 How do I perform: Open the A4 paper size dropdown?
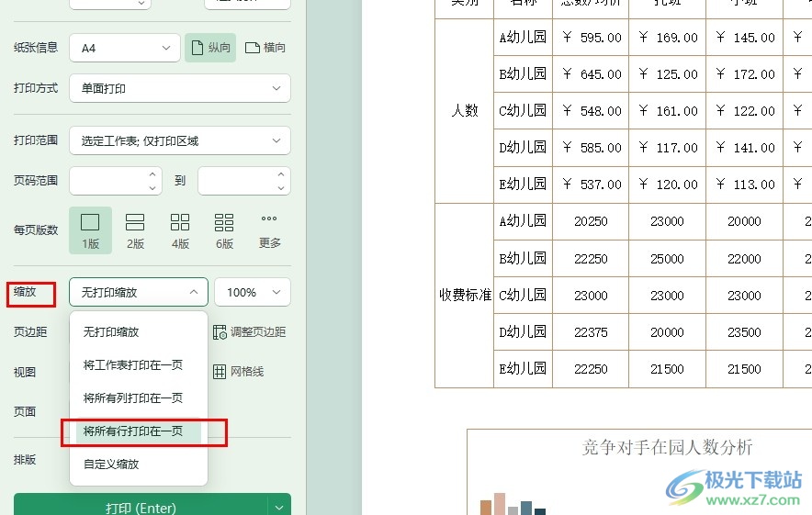[x=125, y=48]
